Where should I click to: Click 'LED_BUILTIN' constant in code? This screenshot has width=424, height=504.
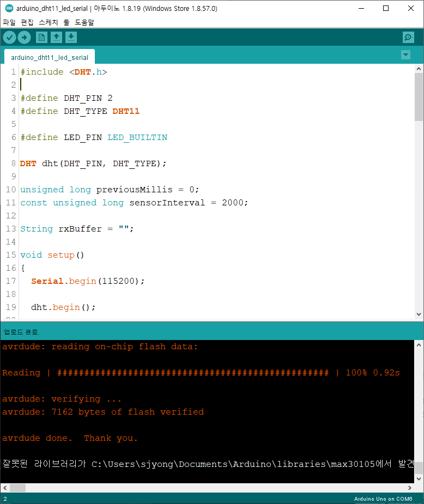(137, 137)
